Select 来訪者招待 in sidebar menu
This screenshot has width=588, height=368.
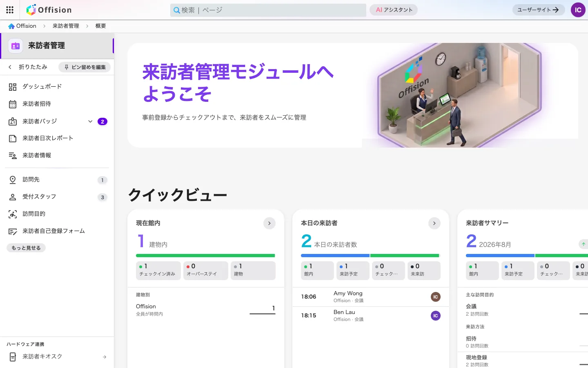pos(57,104)
